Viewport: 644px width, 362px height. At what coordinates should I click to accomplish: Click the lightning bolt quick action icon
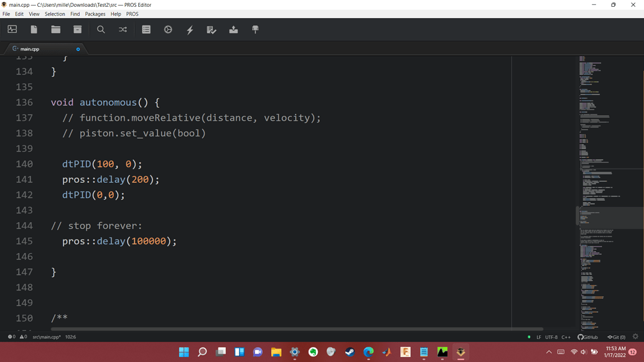[190, 29]
